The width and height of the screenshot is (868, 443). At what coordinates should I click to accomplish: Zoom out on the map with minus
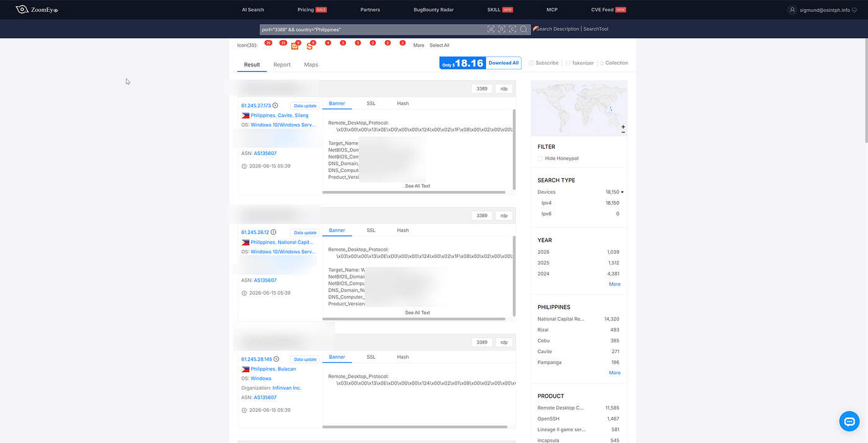tap(623, 132)
